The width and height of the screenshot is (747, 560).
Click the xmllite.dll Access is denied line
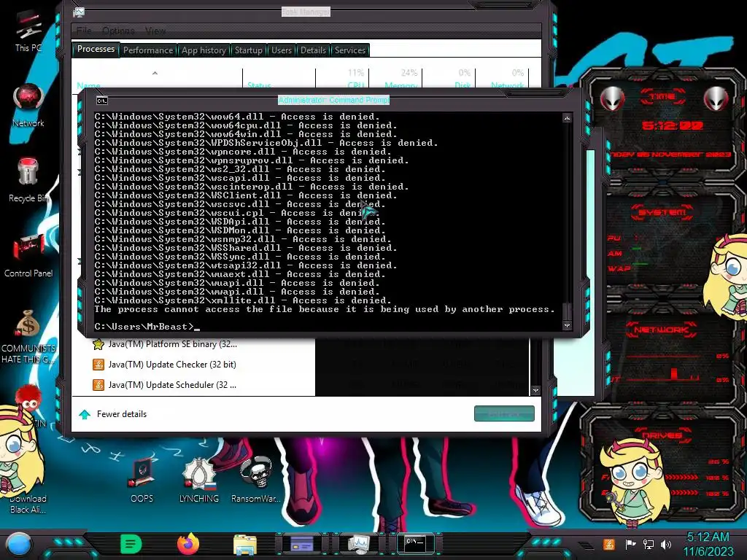(x=243, y=300)
